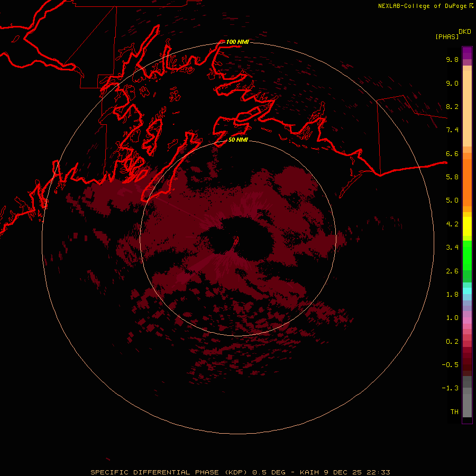Pick the purple top segment of color scale
476x476 pixels.
click(x=467, y=53)
